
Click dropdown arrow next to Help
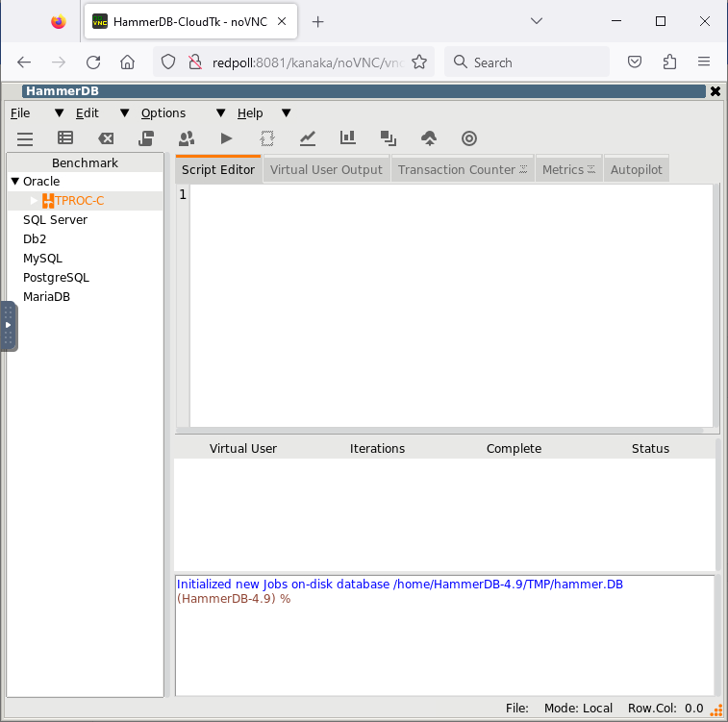tap(286, 113)
